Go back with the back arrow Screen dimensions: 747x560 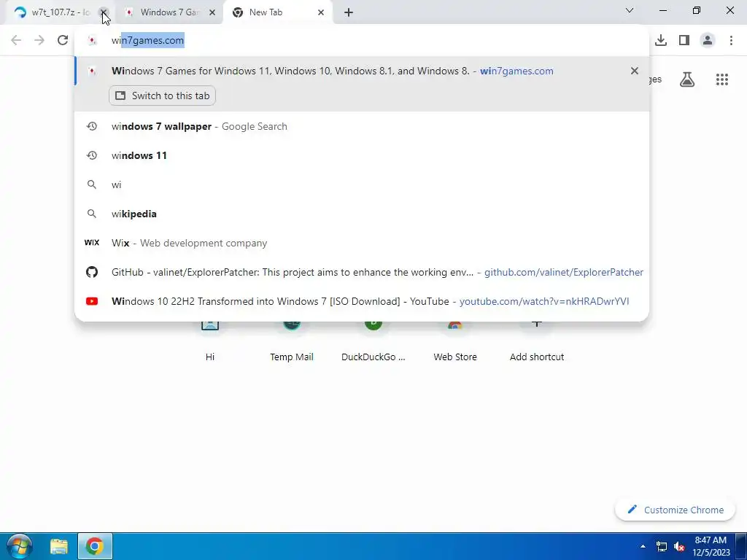(x=16, y=40)
